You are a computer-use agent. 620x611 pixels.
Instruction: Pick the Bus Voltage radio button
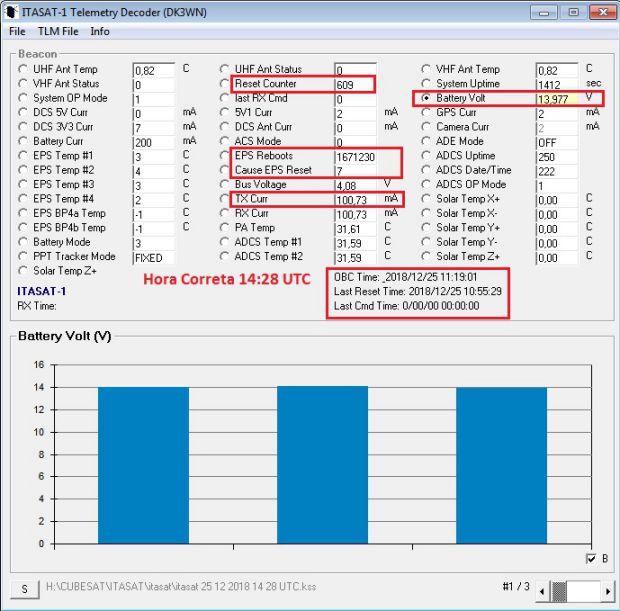point(225,185)
